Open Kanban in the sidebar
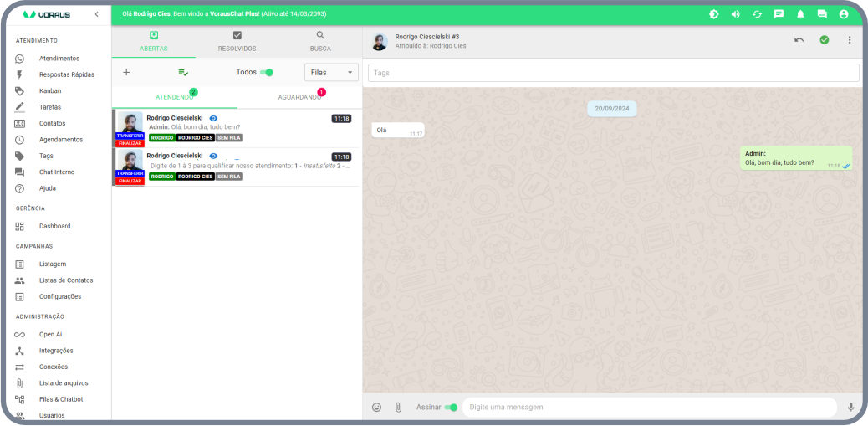 coord(50,90)
